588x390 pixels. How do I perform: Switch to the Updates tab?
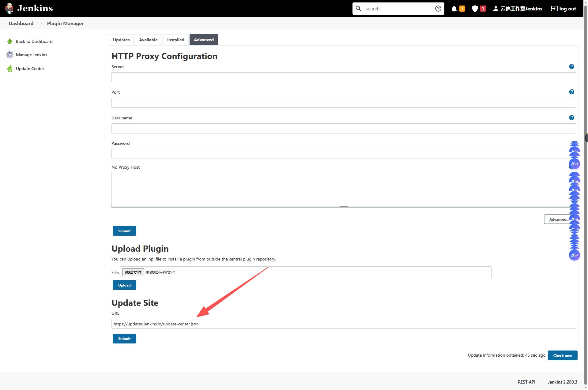tap(121, 40)
